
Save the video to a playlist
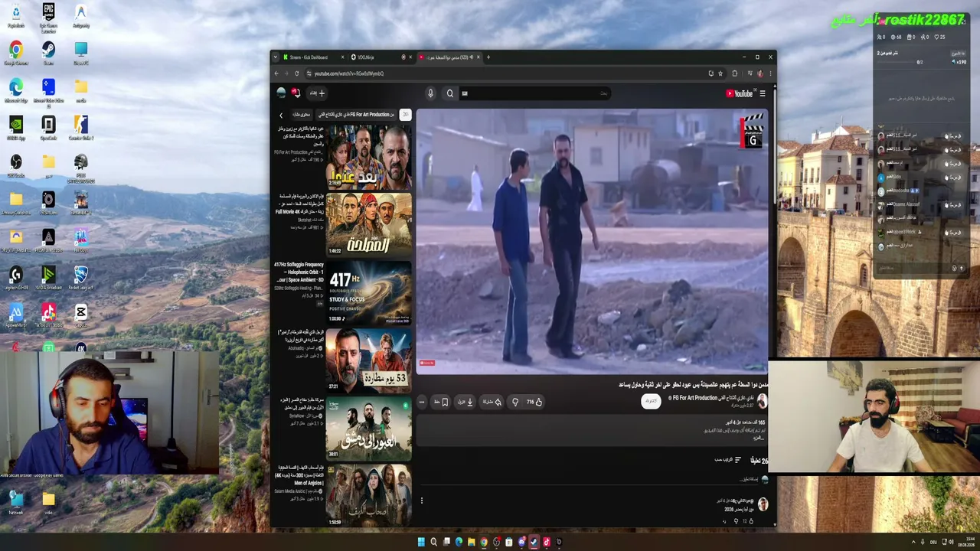pos(442,402)
